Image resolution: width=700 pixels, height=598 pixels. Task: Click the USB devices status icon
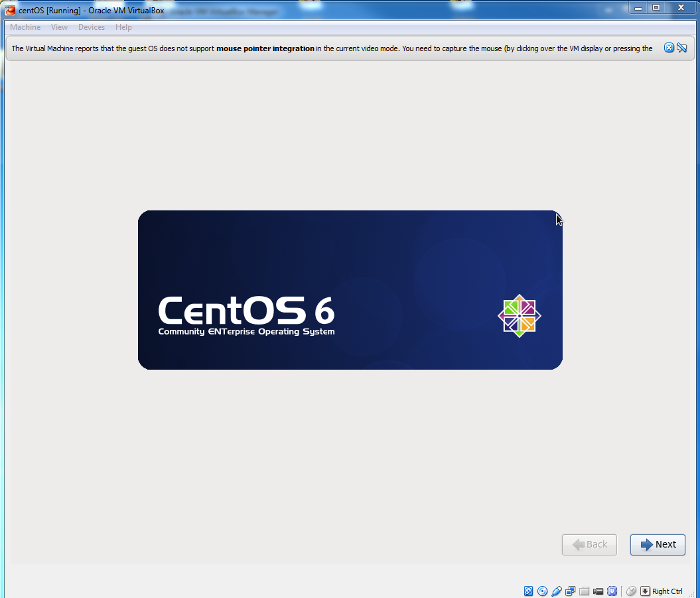point(556,591)
